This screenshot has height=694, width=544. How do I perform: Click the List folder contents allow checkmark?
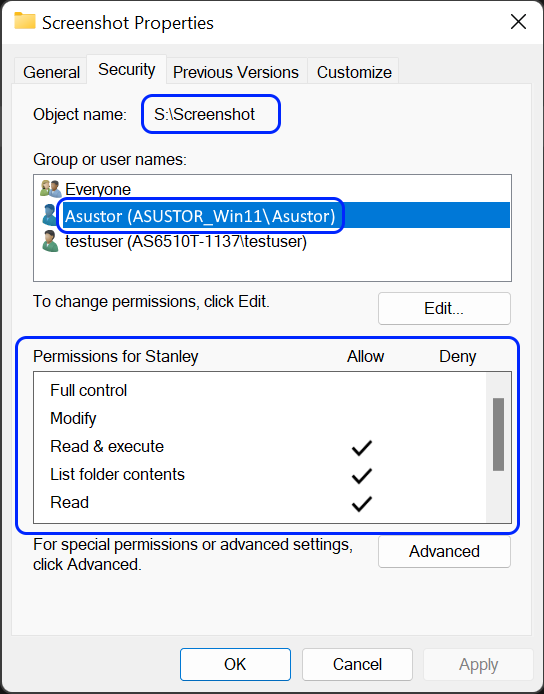[361, 475]
